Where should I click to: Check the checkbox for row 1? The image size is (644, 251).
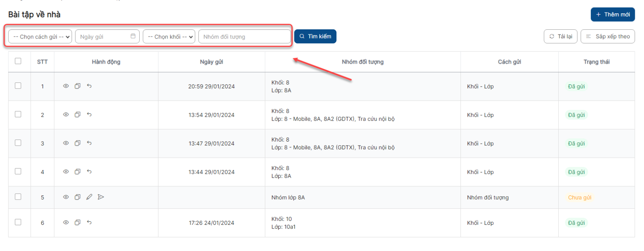tap(18, 86)
